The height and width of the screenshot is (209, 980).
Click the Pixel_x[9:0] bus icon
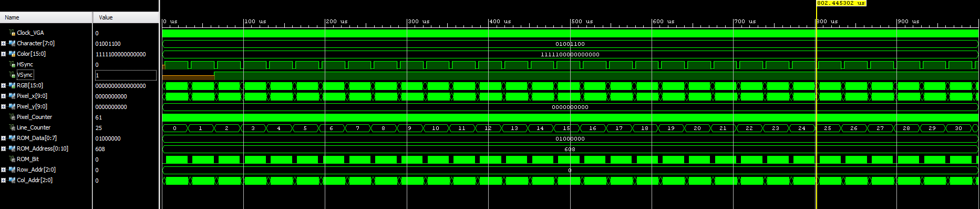(12, 96)
